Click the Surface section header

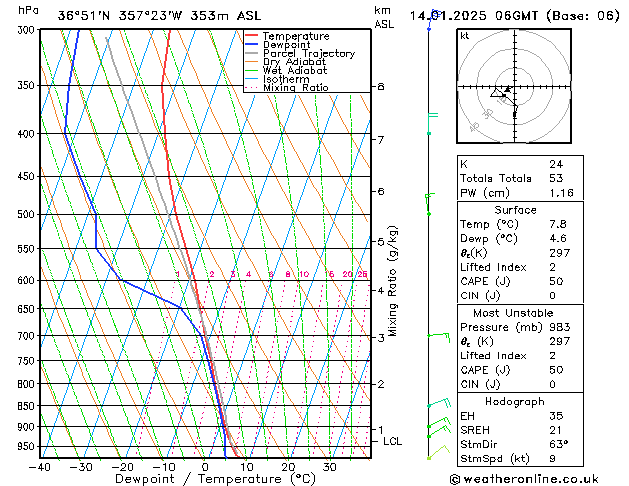pyautogui.click(x=515, y=210)
